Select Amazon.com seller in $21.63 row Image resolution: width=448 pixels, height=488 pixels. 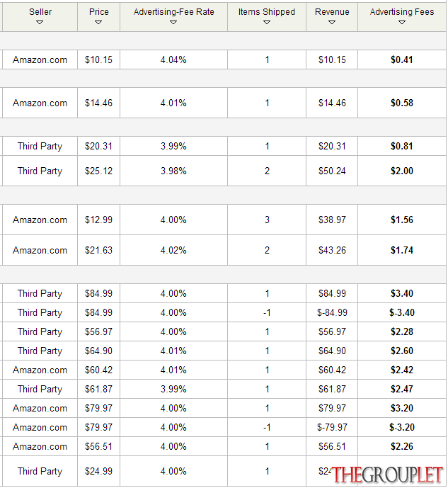(x=40, y=250)
